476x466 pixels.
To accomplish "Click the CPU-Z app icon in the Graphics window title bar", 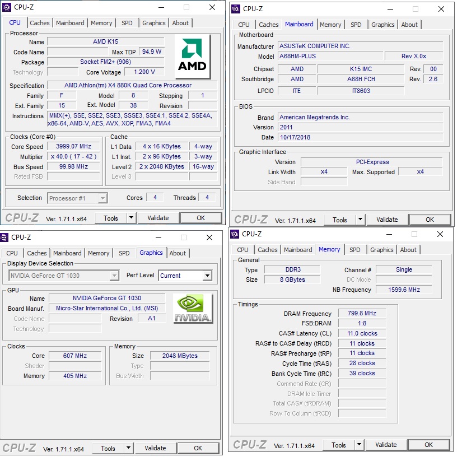I will 4,237.
